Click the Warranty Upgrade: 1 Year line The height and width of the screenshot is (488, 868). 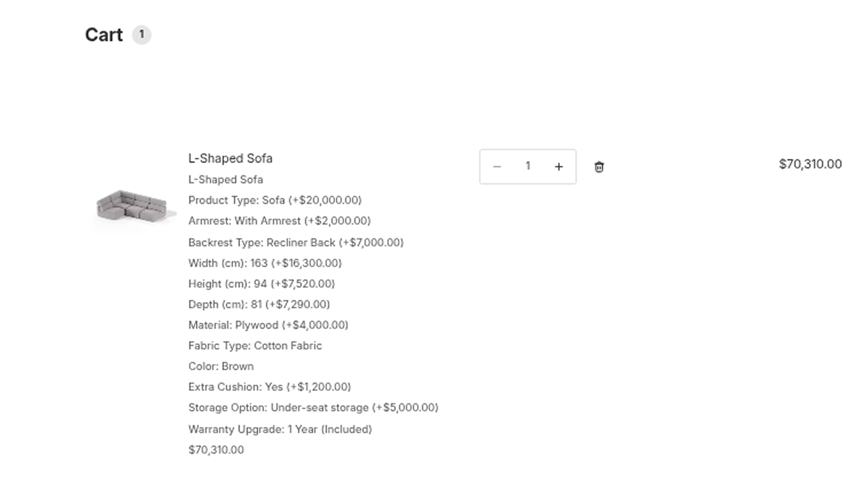[280, 429]
